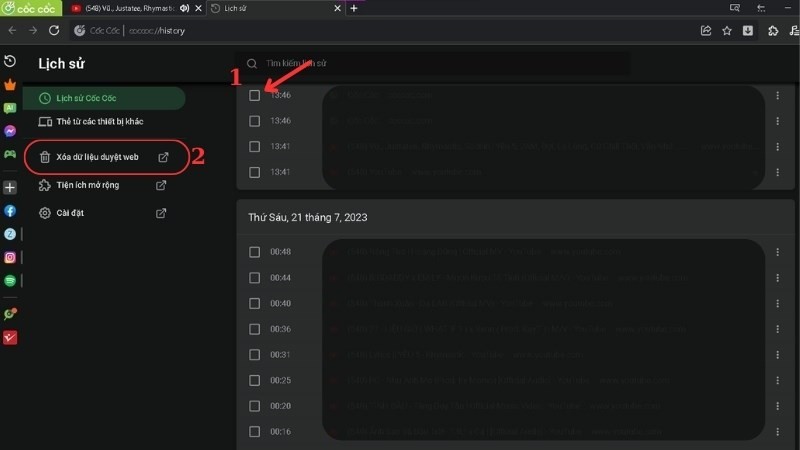Open Cài đặt from history menu

[104, 213]
